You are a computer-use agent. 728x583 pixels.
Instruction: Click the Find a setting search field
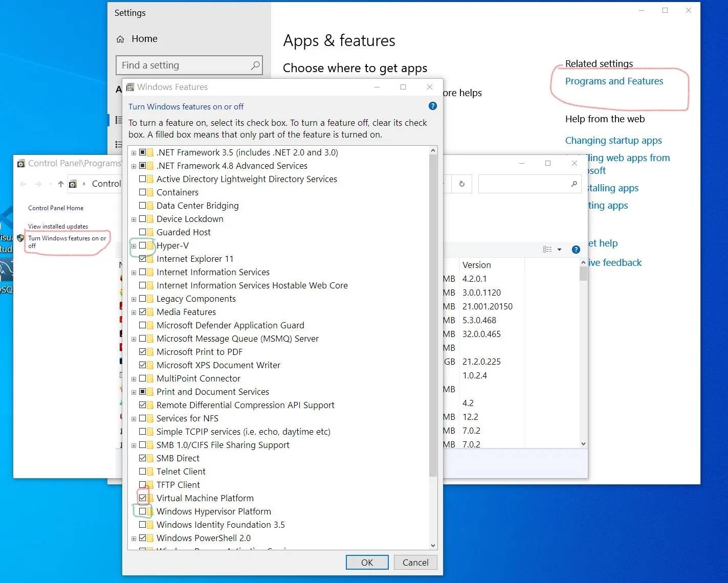pyautogui.click(x=189, y=65)
